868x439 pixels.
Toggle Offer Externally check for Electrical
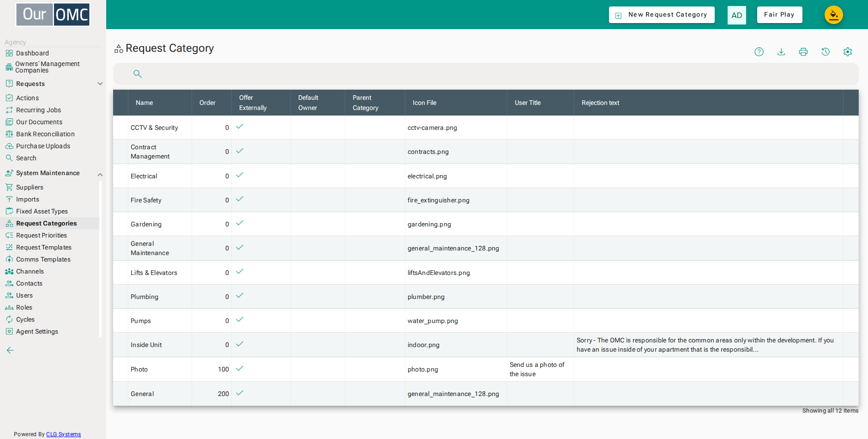tap(240, 175)
